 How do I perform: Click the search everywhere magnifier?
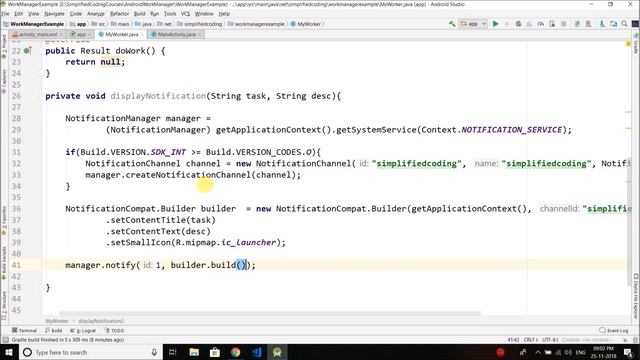624,24
